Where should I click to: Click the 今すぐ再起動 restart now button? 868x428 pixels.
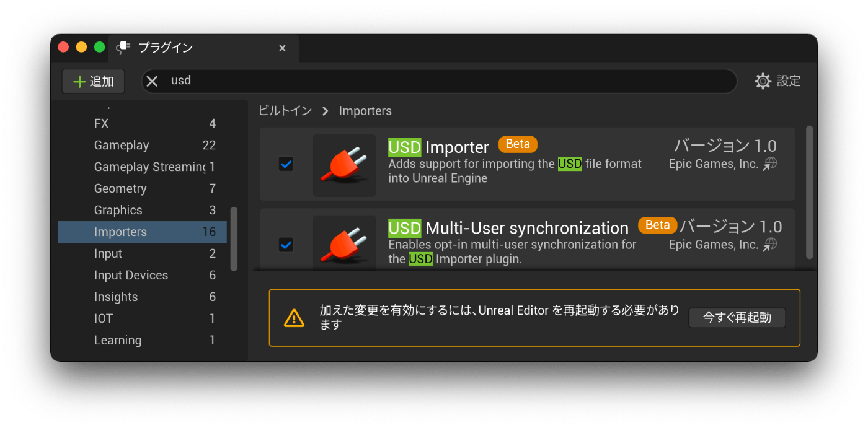(x=737, y=318)
